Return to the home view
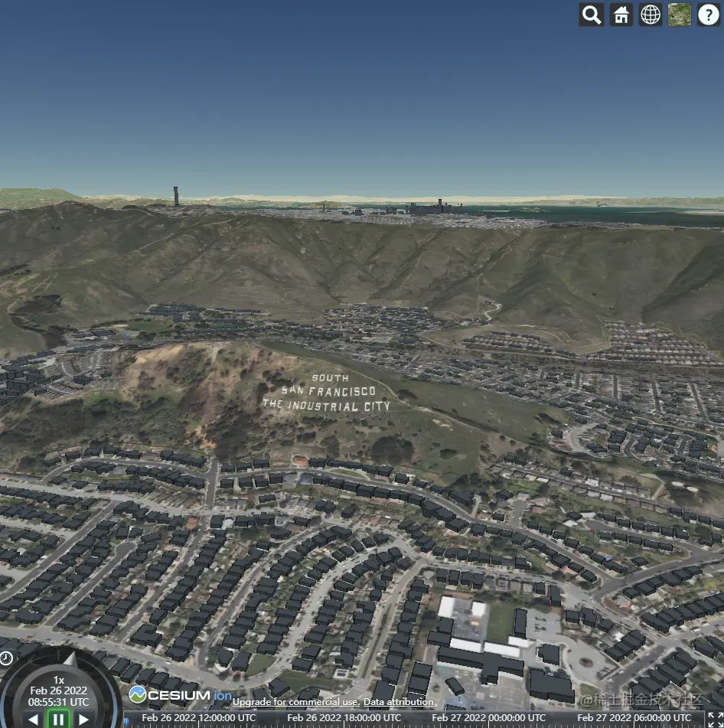Screen dimensions: 724x728 pos(621,15)
